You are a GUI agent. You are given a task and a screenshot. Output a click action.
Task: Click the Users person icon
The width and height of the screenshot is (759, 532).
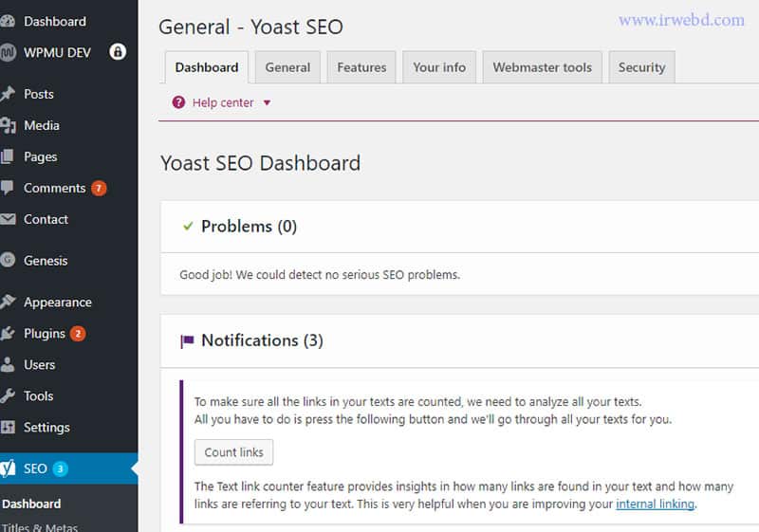7,365
